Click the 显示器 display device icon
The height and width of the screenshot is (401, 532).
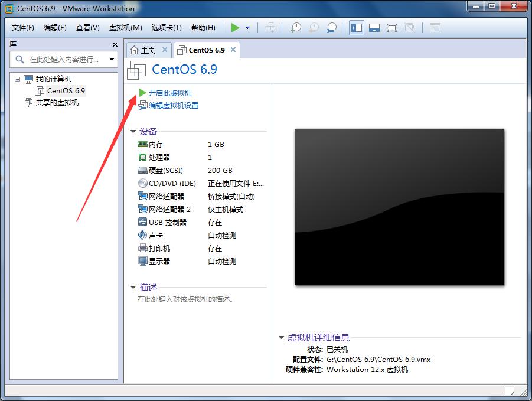pos(142,261)
